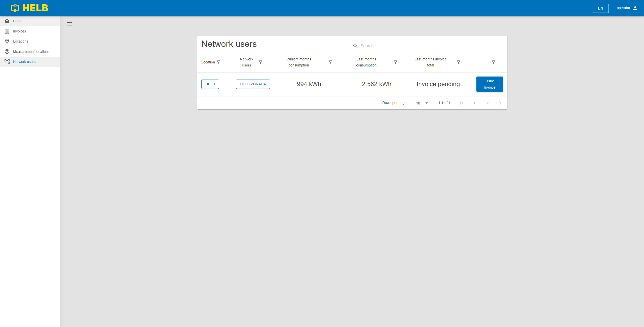The height and width of the screenshot is (327, 644).
Task: Click the 1-1 of 1 pagination text
Action: [444, 103]
